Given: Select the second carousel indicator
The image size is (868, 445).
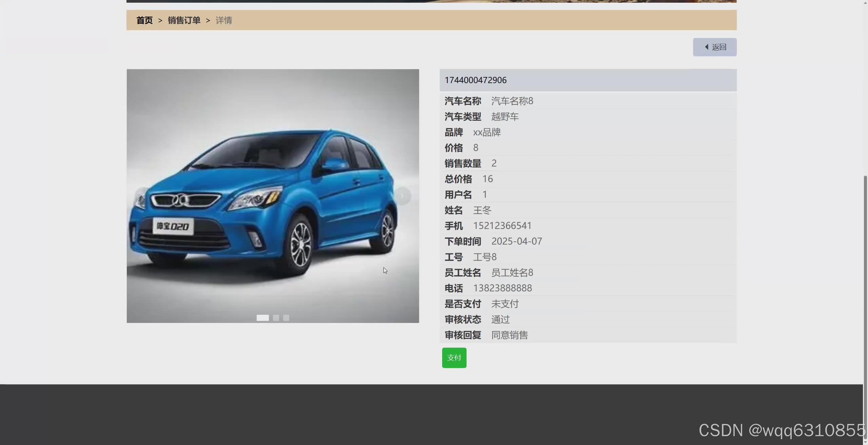Looking at the screenshot, I should (x=276, y=318).
